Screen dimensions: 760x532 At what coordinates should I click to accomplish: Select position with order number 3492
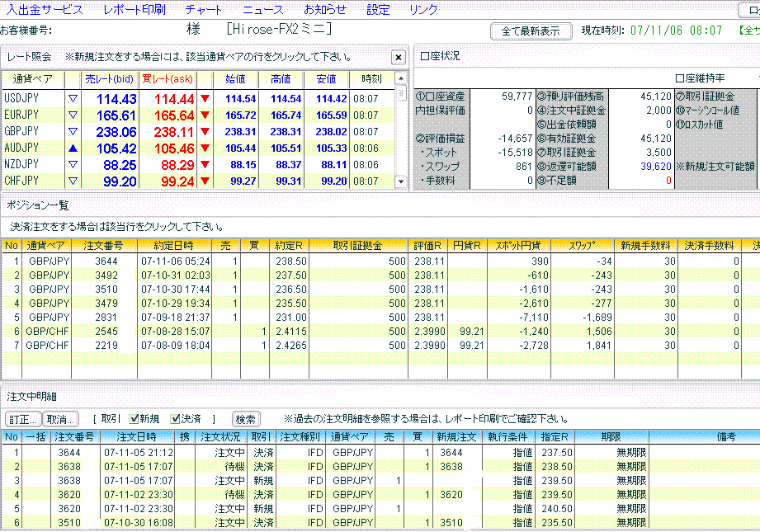pyautogui.click(x=380, y=275)
